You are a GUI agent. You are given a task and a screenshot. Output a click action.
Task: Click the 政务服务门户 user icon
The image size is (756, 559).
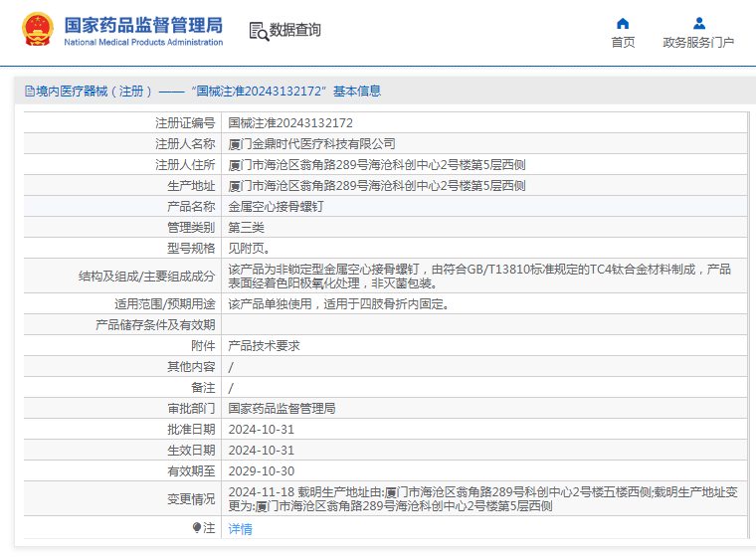(x=699, y=23)
